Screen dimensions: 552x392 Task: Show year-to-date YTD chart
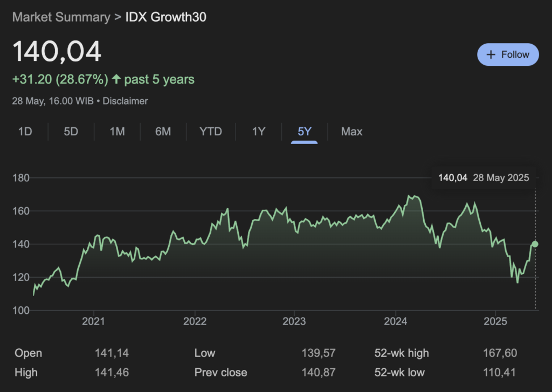(x=211, y=132)
